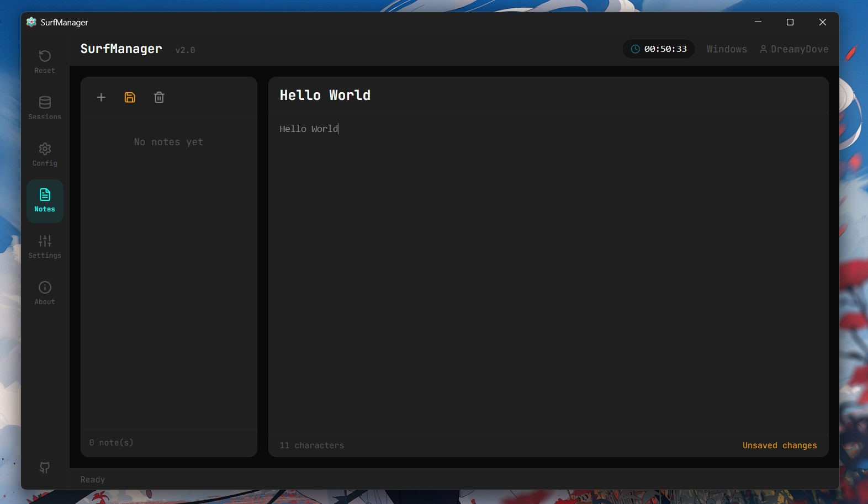The height and width of the screenshot is (504, 868).
Task: Click the Windows platform label
Action: coord(727,49)
